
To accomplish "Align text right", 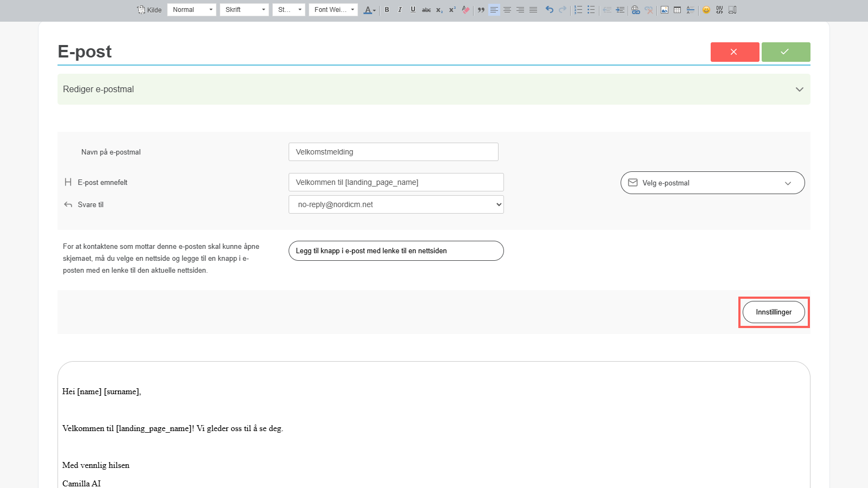I will (x=520, y=10).
